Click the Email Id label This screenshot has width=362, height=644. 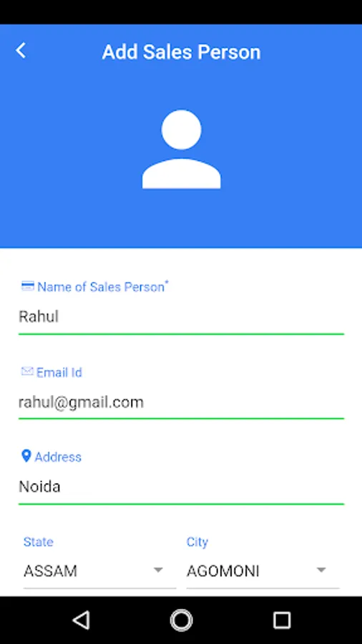(59, 372)
